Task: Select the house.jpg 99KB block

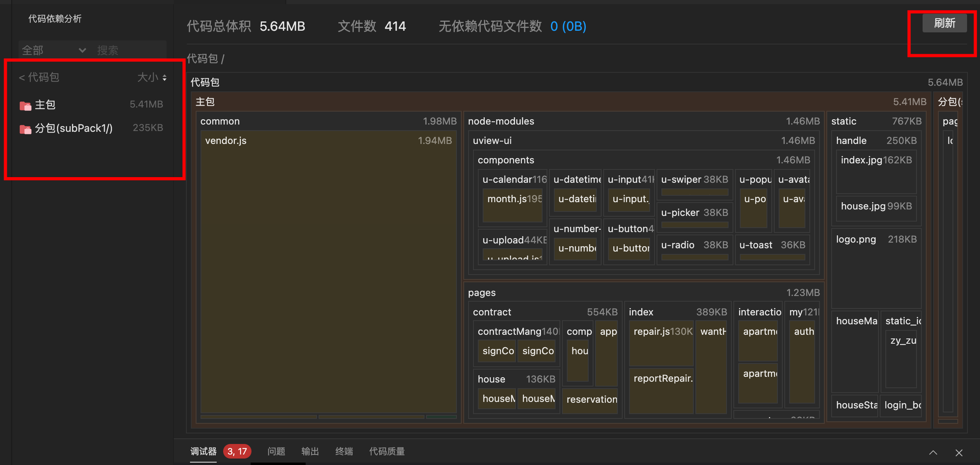Action: point(877,208)
